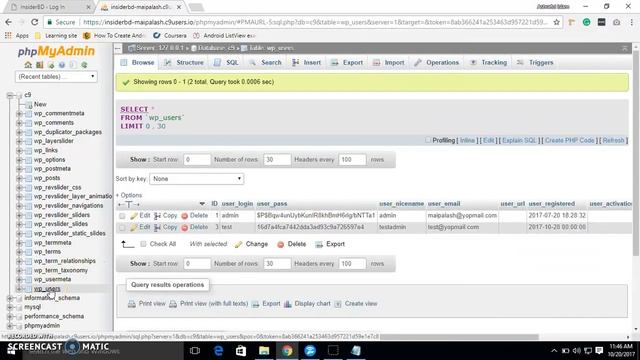Click the Explain SQL link
Viewport: 640px width, 360px height.
(519, 140)
